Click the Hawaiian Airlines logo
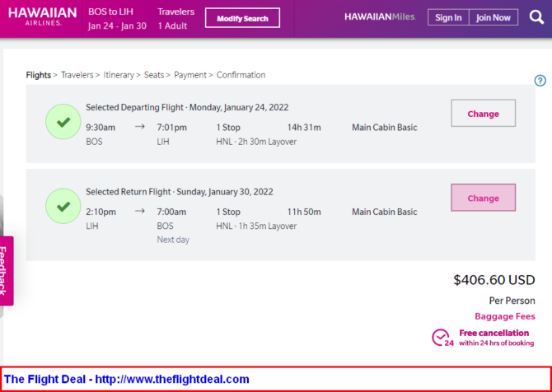This screenshot has width=552, height=392. click(42, 17)
